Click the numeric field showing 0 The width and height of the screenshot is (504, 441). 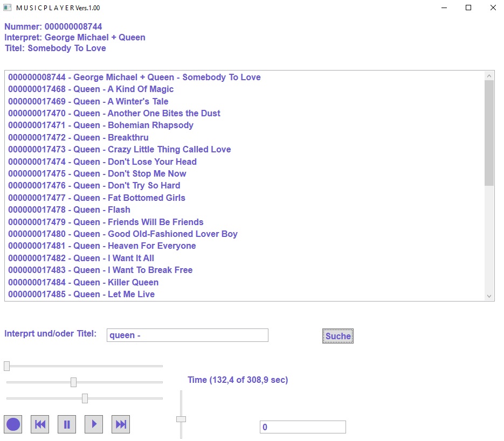[303, 427]
